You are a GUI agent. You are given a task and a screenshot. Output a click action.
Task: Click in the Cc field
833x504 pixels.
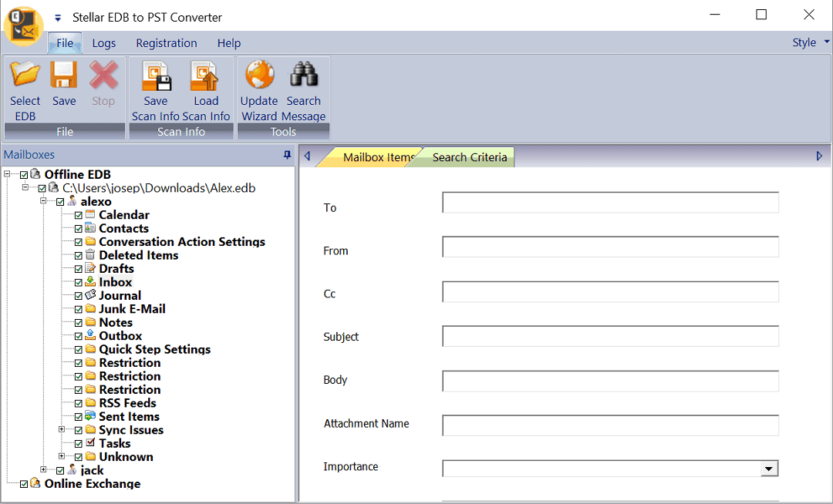pyautogui.click(x=610, y=292)
